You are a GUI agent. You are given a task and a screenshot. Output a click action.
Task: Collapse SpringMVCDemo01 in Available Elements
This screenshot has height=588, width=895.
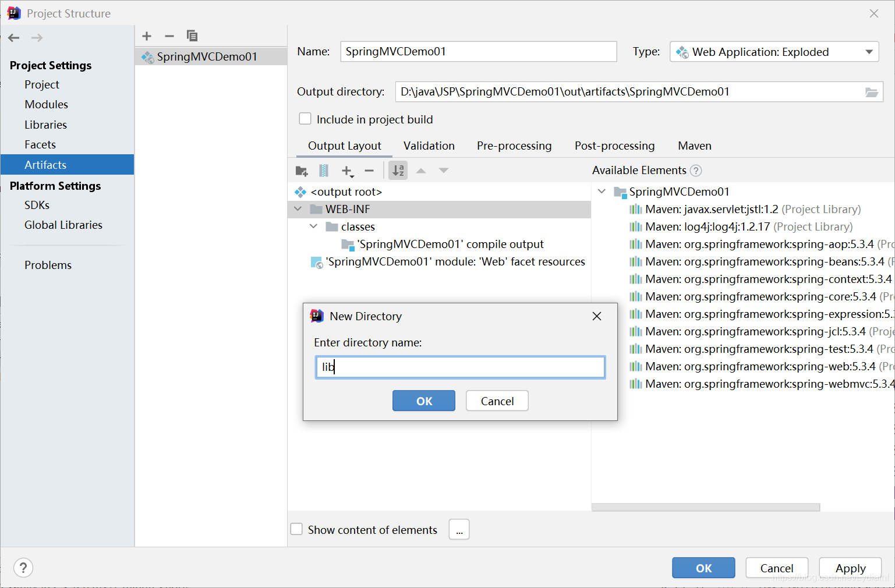pyautogui.click(x=602, y=192)
